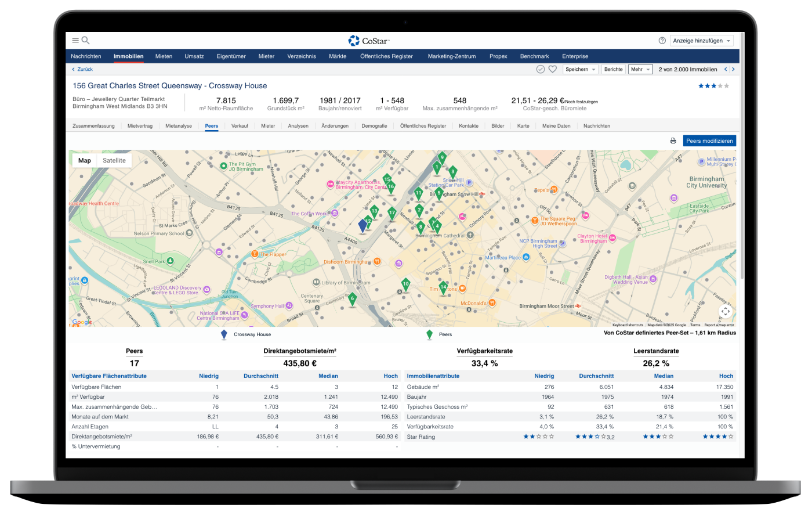Click the magnifying glass search icon
This screenshot has height=519, width=812.
click(x=86, y=41)
